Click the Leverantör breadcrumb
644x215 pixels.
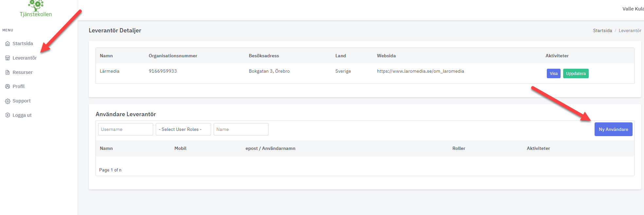coord(630,30)
